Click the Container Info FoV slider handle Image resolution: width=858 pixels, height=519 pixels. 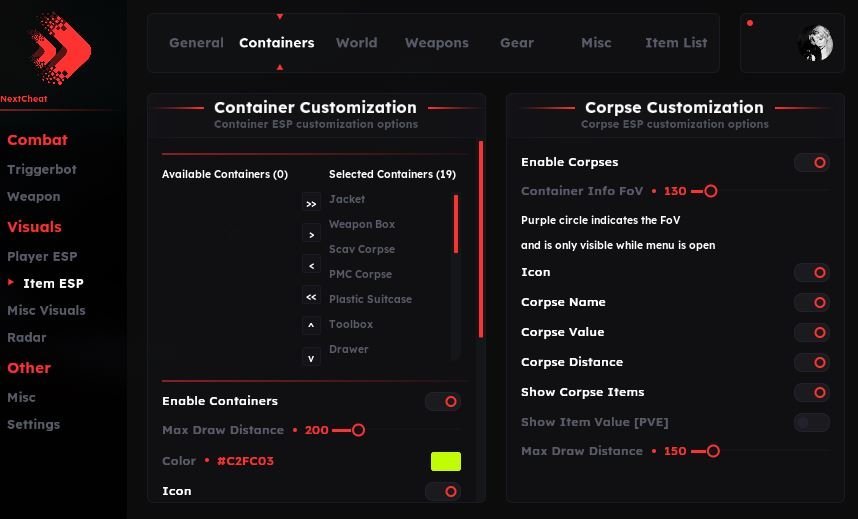pos(710,191)
